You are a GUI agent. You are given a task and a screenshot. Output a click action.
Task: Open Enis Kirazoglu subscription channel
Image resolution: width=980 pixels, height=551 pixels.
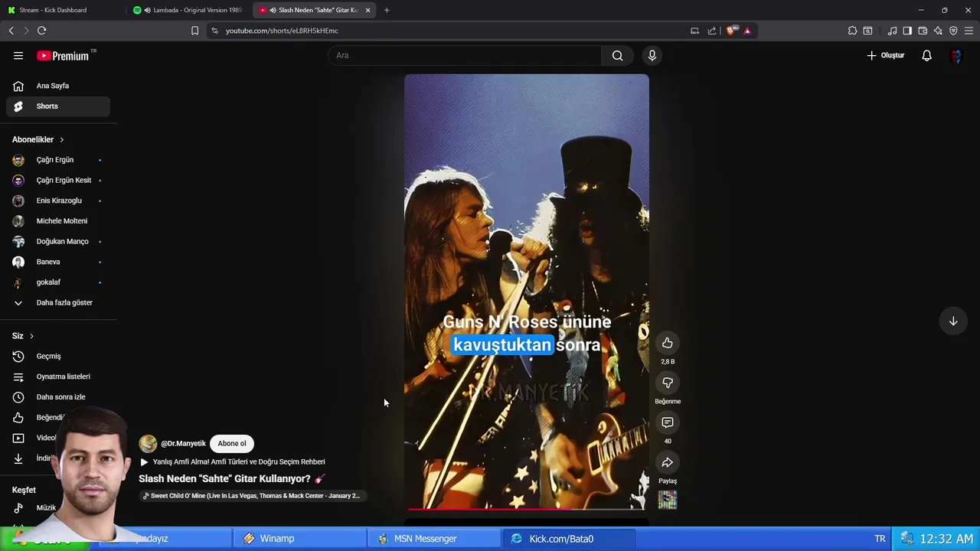(x=58, y=201)
